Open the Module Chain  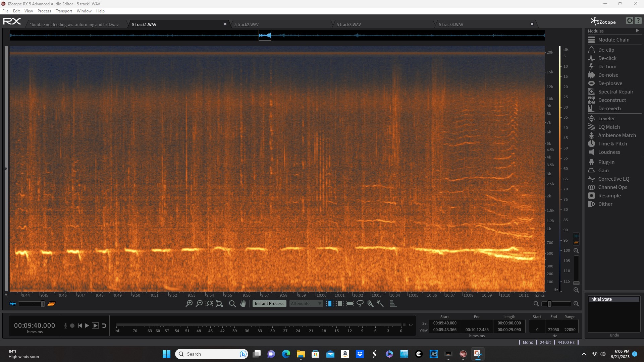(614, 40)
